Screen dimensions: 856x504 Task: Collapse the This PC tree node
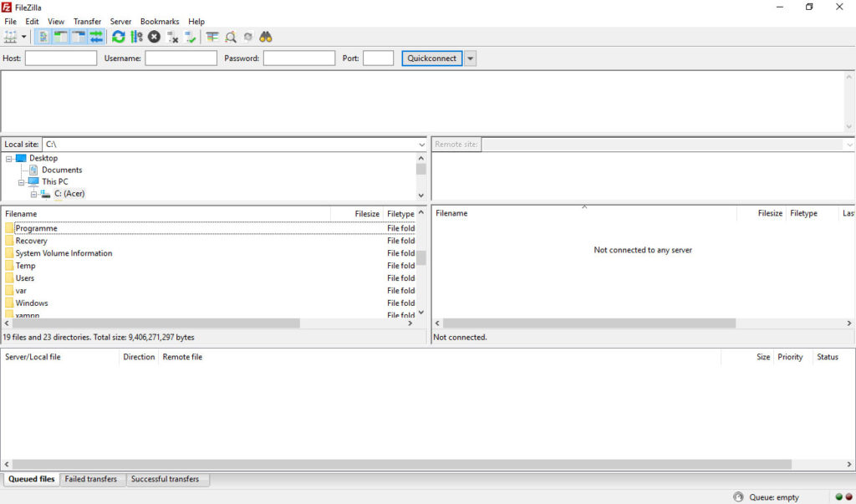[x=19, y=181]
